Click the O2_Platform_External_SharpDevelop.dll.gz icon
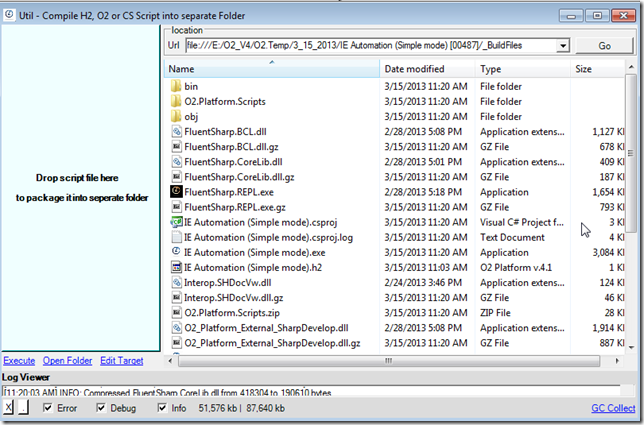Image resolution: width=644 pixels, height=425 pixels. (x=176, y=343)
